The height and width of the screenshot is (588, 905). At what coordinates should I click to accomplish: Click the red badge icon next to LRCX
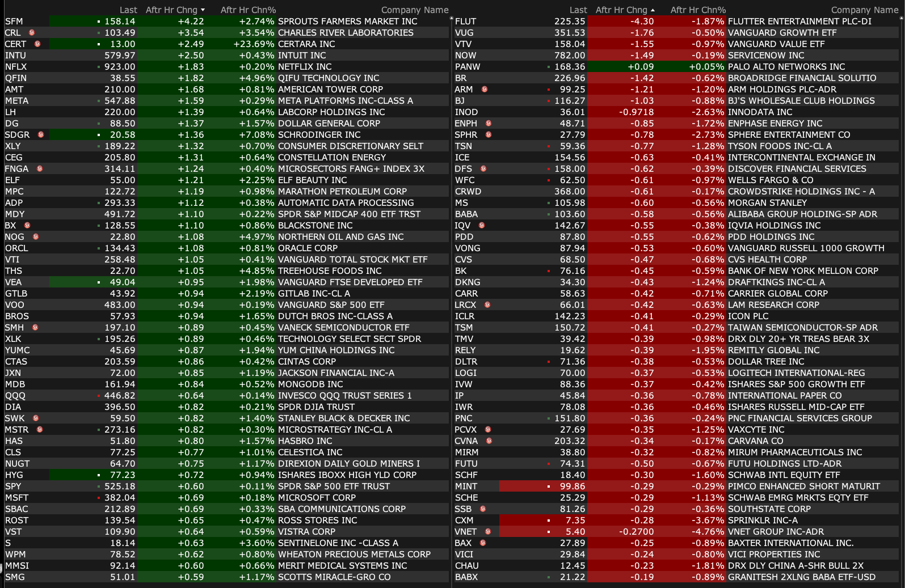[x=487, y=305]
